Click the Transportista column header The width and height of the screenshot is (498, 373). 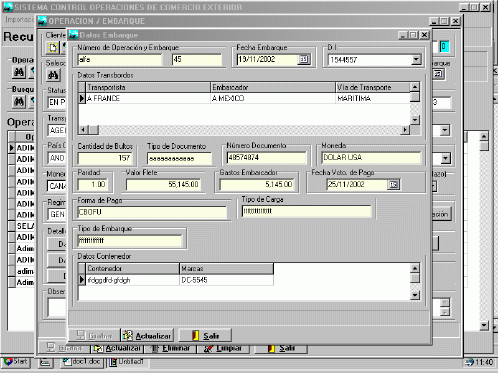pyautogui.click(x=148, y=87)
